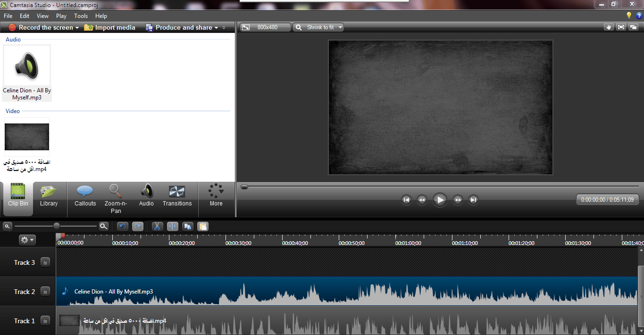
Task: Lock Track 2 with the padlock
Action: [45, 291]
